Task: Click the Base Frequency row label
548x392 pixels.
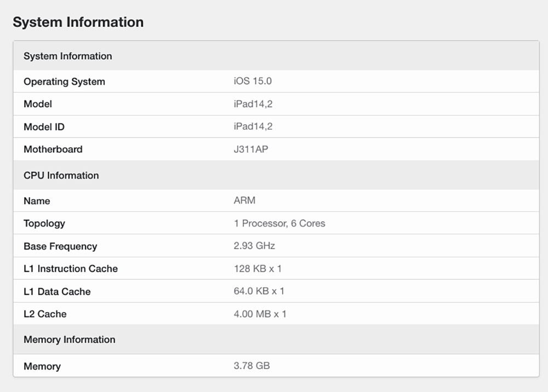Action: click(x=60, y=246)
